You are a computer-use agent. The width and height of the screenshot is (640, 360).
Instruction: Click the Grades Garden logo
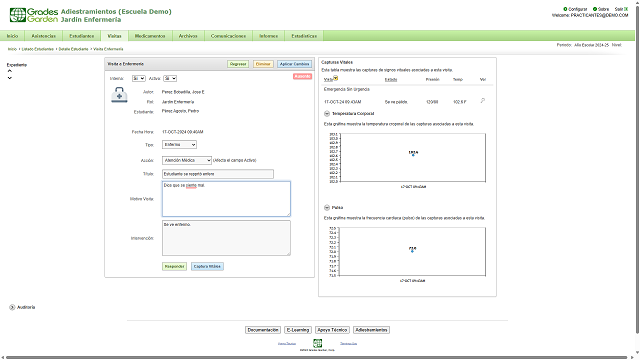point(34,15)
